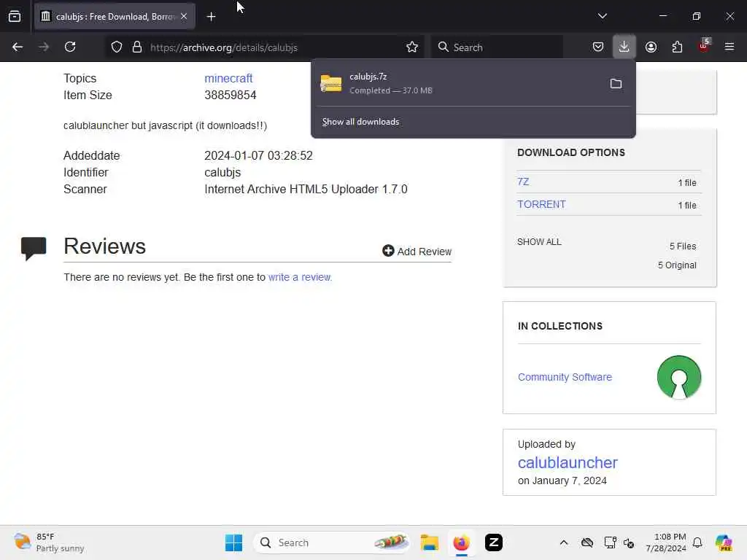Click the Community Software green logo

pyautogui.click(x=679, y=377)
